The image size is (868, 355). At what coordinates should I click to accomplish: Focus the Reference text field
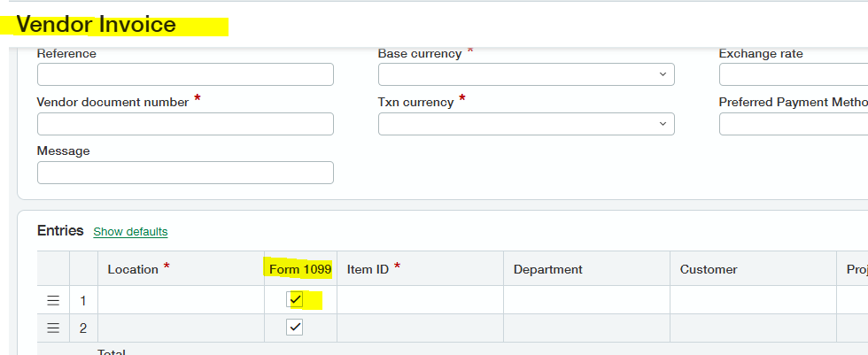point(185,74)
